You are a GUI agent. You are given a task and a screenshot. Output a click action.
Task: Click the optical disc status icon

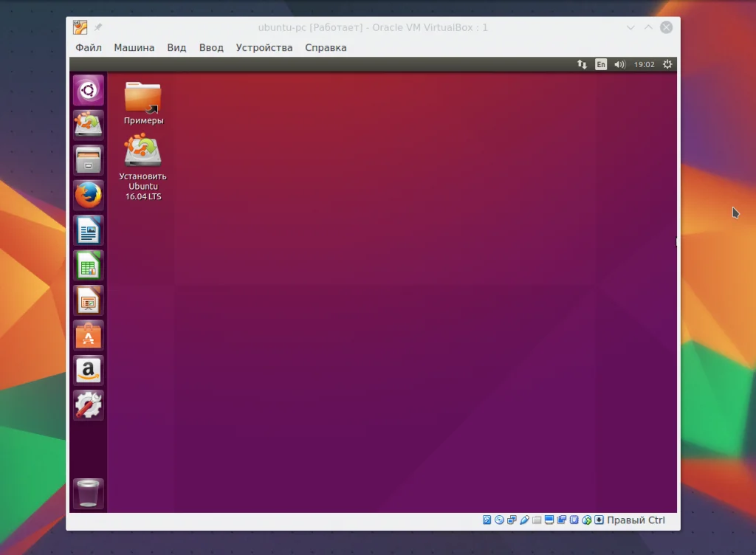pos(500,520)
